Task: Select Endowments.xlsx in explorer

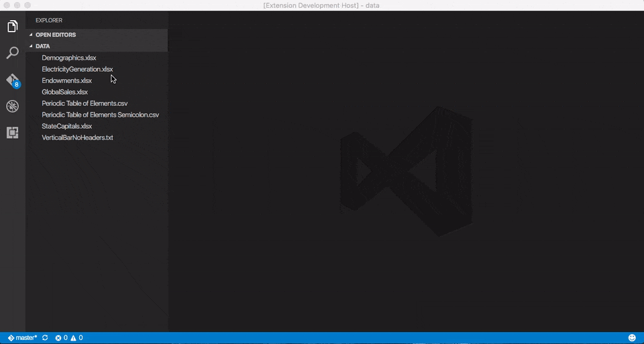Action: 66,81
